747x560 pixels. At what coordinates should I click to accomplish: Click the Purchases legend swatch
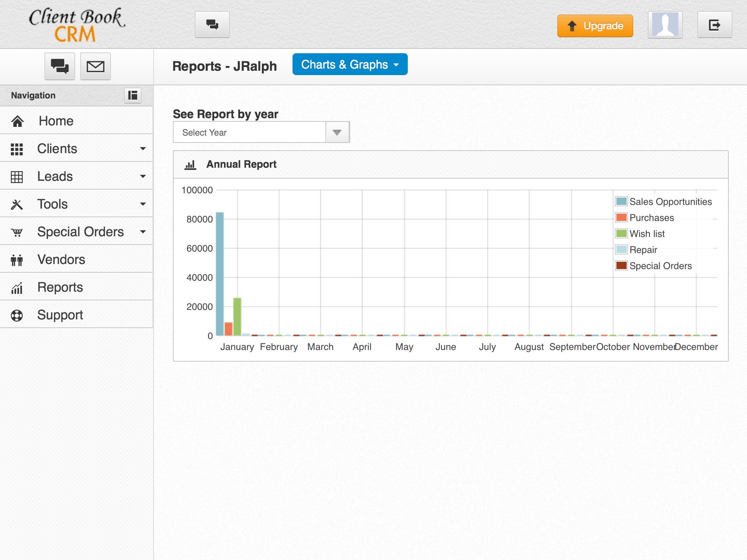click(621, 217)
